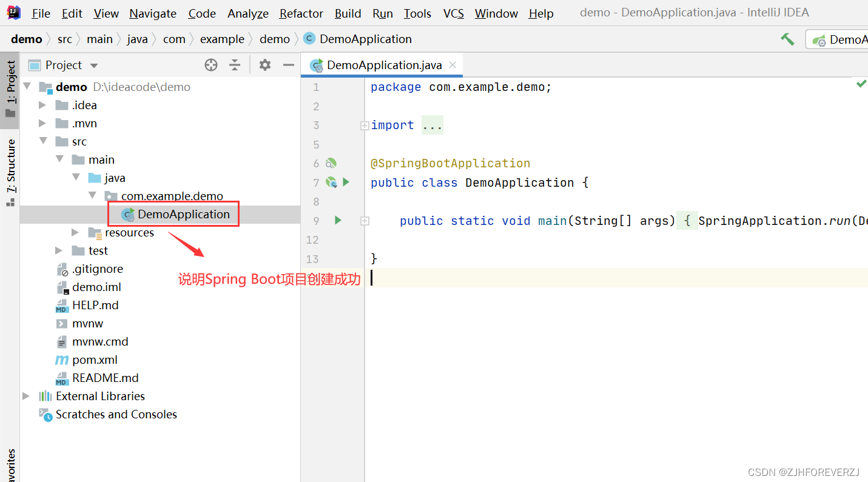Open the File menu
Viewport: 868px width, 482px height.
pyautogui.click(x=41, y=13)
